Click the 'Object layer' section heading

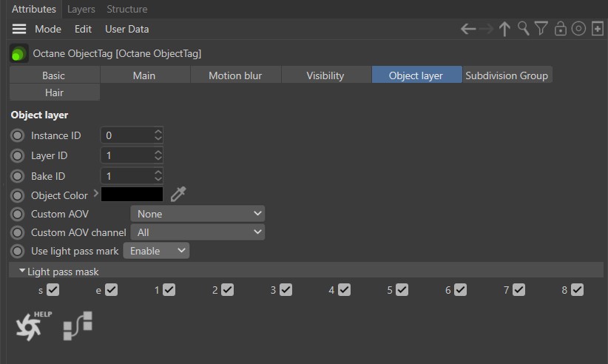(x=39, y=115)
